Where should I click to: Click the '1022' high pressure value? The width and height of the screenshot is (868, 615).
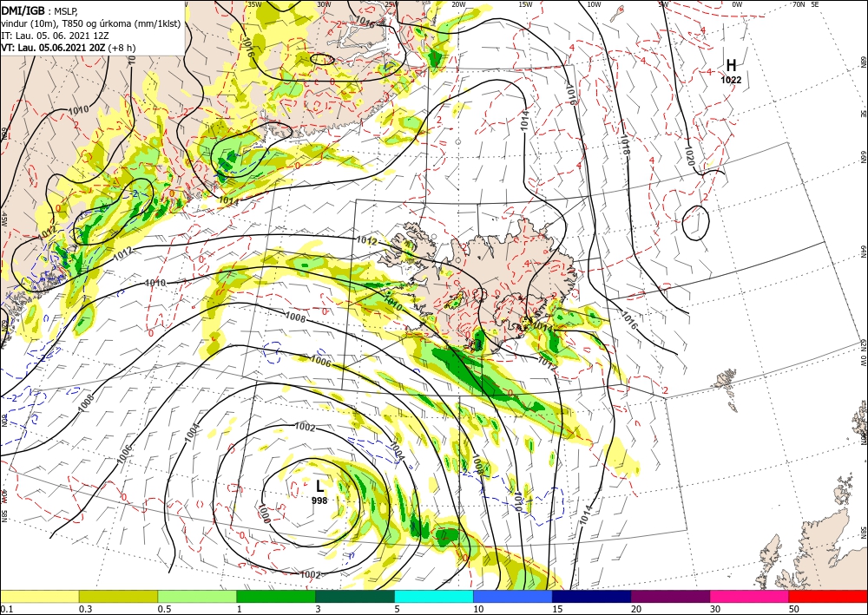coord(731,80)
